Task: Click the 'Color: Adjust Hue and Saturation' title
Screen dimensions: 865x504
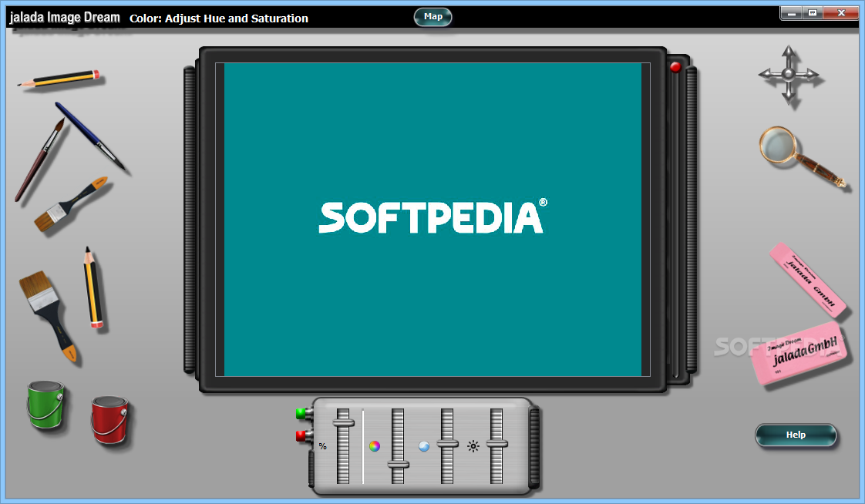Action: 219,18
